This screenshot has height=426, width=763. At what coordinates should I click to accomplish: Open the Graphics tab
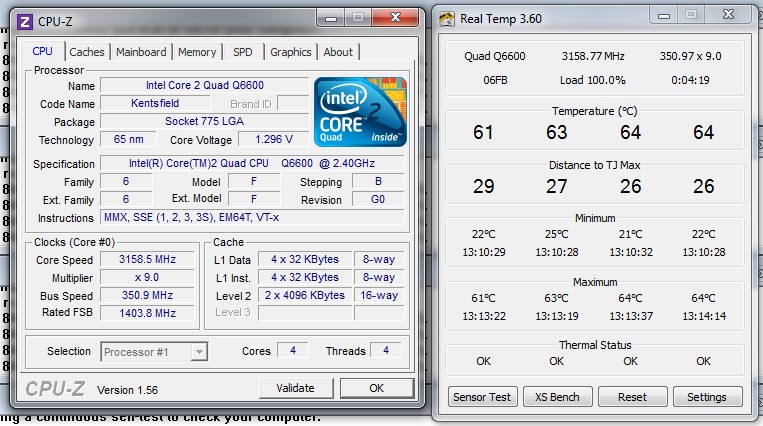tap(291, 52)
